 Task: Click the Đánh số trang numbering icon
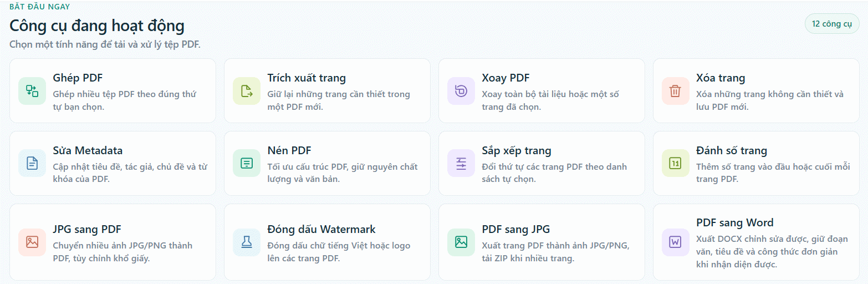click(676, 163)
